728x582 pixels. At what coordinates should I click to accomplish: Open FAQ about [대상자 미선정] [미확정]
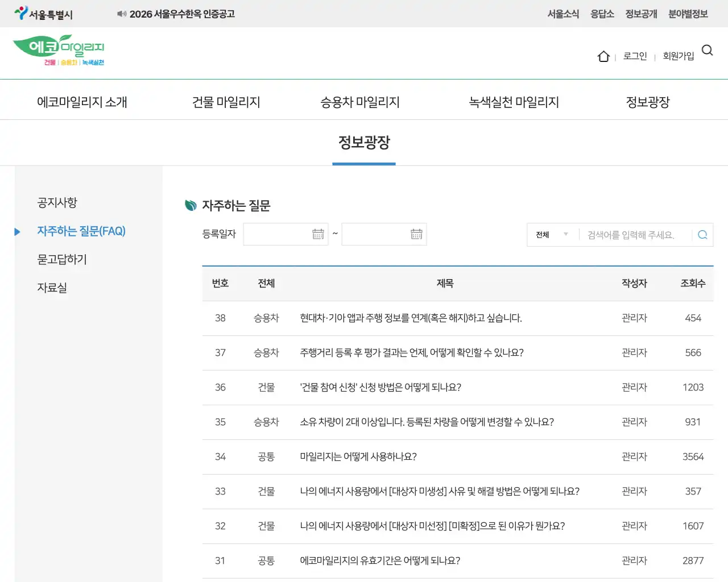click(x=432, y=526)
